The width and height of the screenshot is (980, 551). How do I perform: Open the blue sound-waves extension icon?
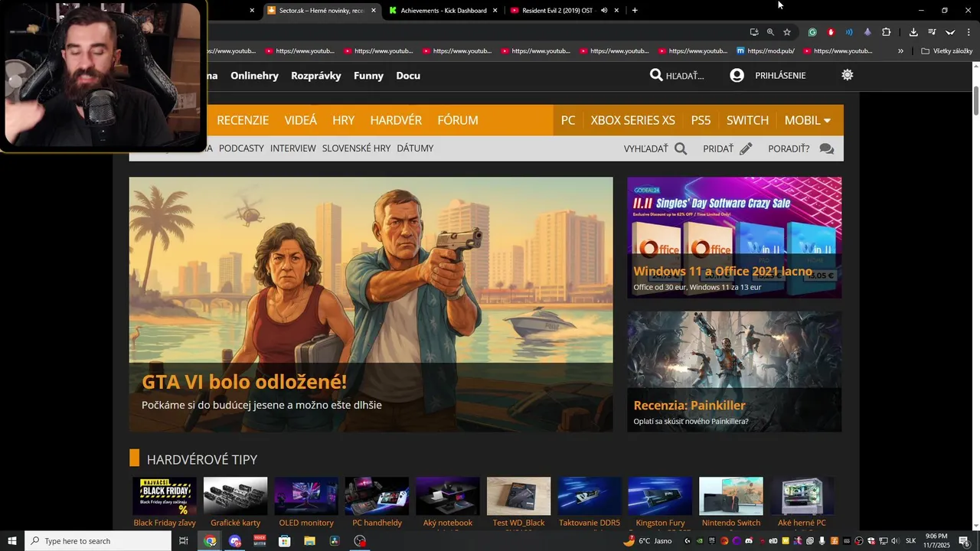[x=849, y=32]
